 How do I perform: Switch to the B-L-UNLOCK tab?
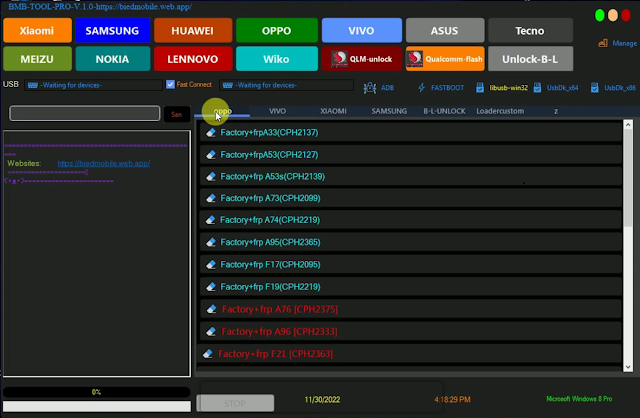[x=444, y=111]
